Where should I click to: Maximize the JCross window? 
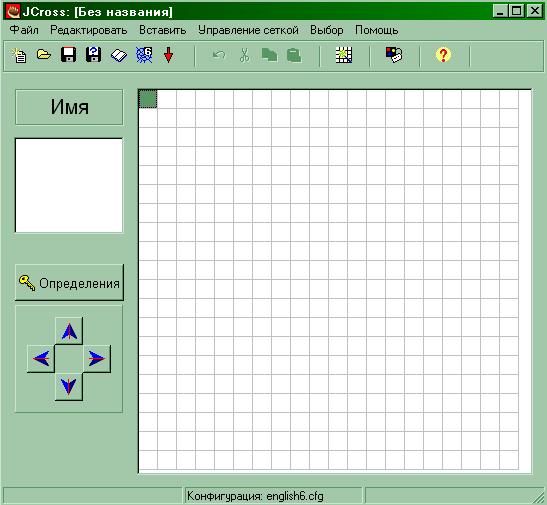tap(516, 12)
